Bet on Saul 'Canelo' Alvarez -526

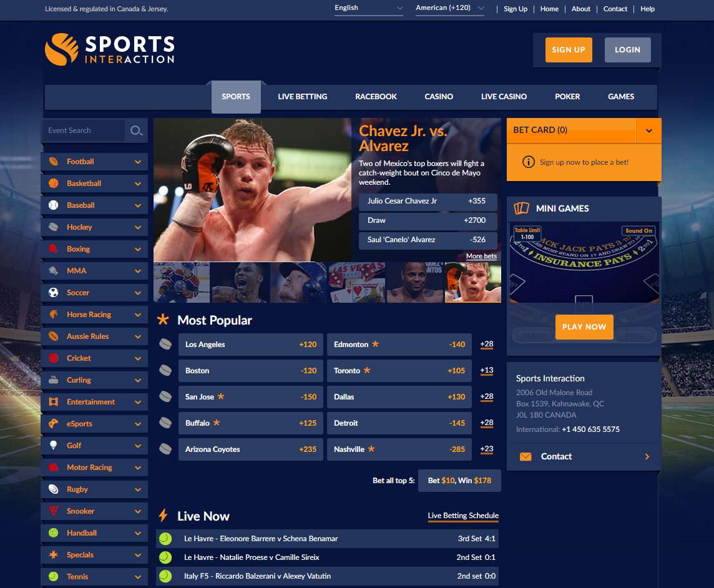[x=427, y=240]
